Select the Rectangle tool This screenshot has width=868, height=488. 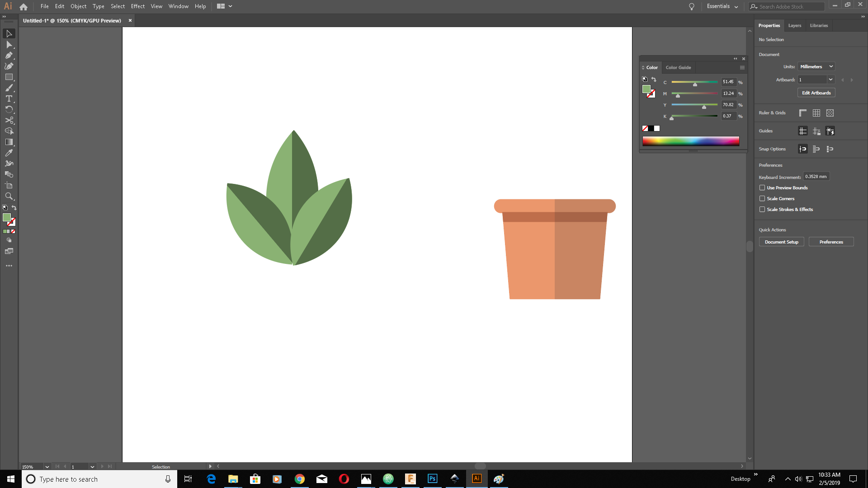[x=9, y=77]
